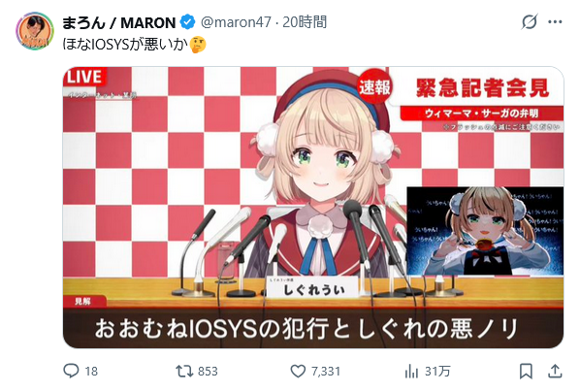Open the Grok slashed-circle icon
Image resolution: width=580 pixels, height=392 pixels.
coord(530,22)
